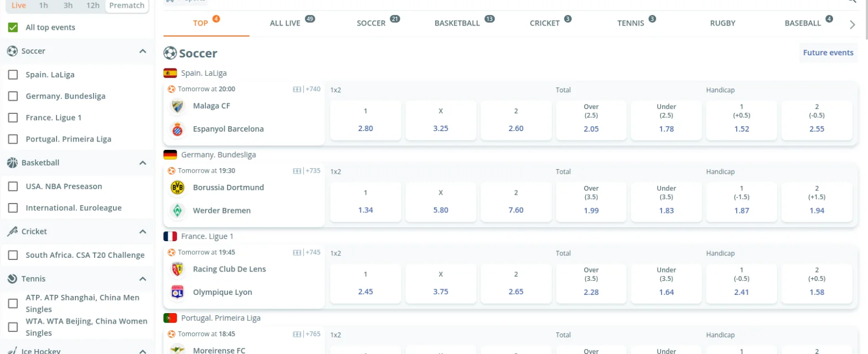Click the Portugal flag beside Primeira Liga

click(170, 318)
